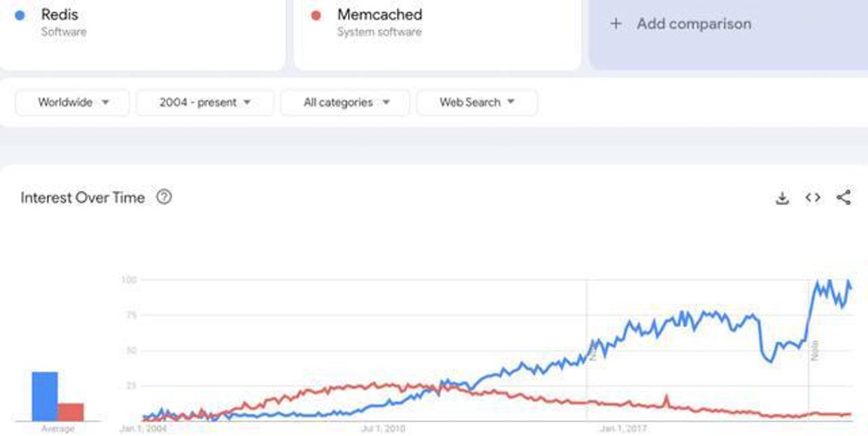
Task: Click the plus icon for Add comparison
Action: (x=616, y=24)
